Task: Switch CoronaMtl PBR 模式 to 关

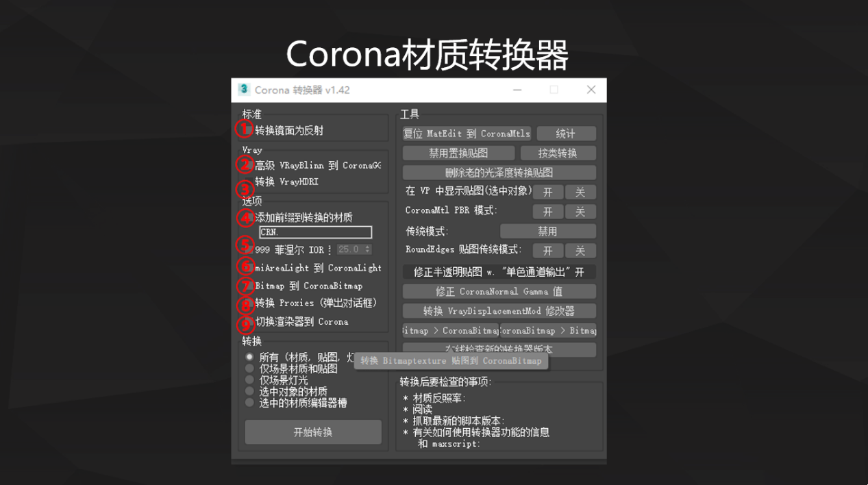Action: (580, 212)
